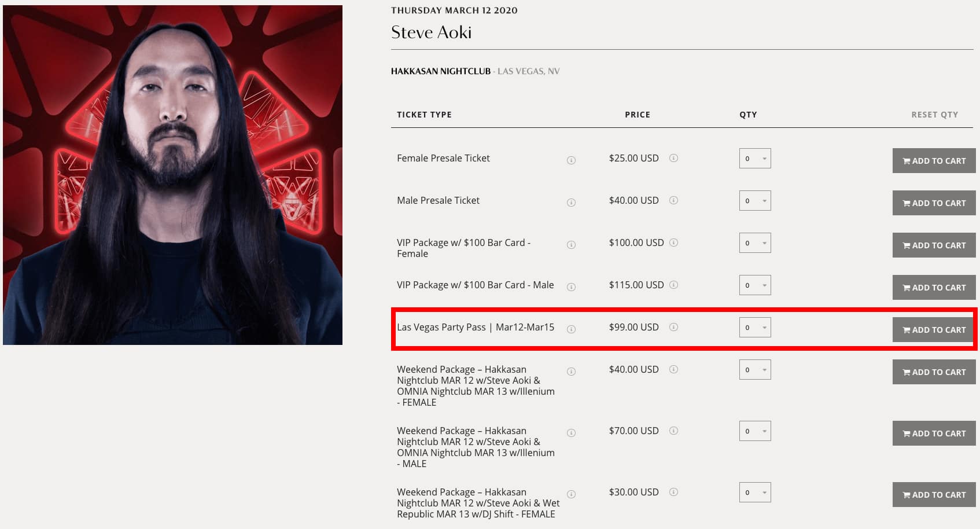Click info icon next to $115.00 USD price
This screenshot has height=529, width=980.
[673, 285]
